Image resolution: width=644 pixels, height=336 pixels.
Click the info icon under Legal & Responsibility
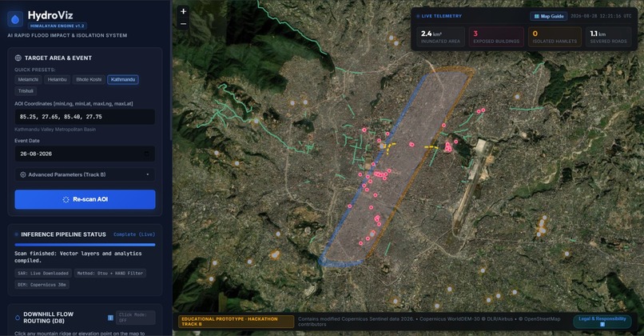coord(602,325)
